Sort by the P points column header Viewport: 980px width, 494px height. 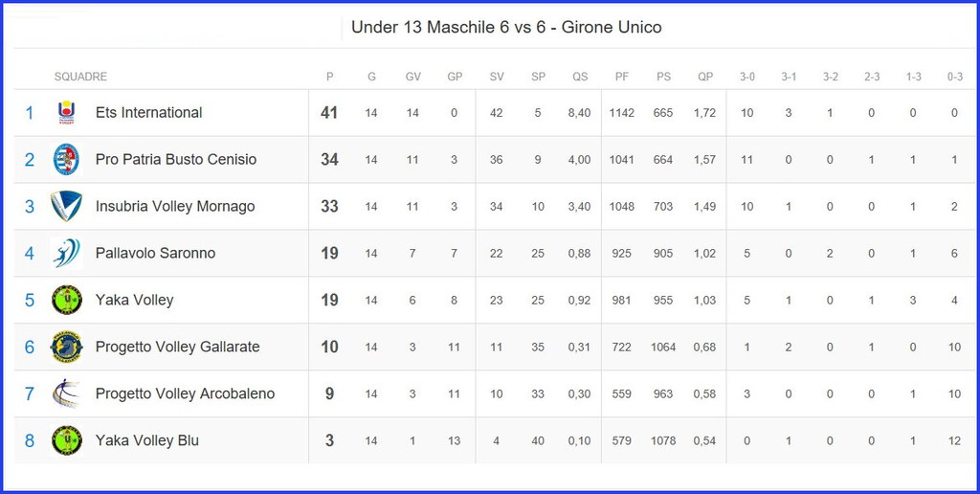pyautogui.click(x=329, y=77)
